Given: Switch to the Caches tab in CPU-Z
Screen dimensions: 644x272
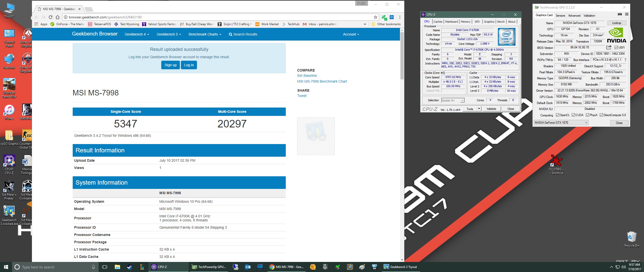Looking at the screenshot, I should pos(438,22).
